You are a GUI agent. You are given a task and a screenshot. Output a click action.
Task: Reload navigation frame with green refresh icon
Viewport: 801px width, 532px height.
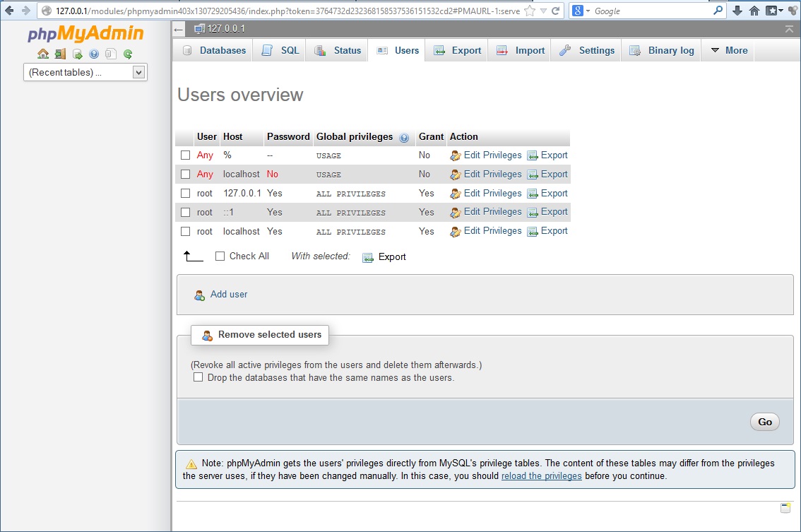click(128, 54)
